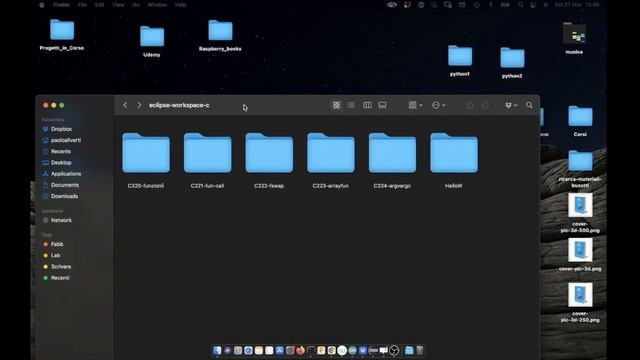Viewport: 640px width, 360px height.
Task: Open the Go menu
Action: tap(136, 5)
